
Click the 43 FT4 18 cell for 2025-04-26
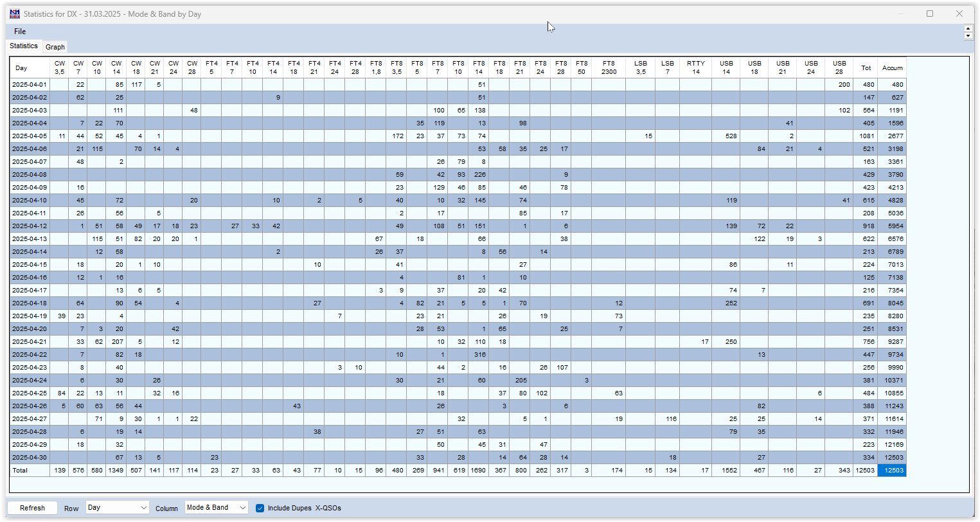pyautogui.click(x=294, y=406)
